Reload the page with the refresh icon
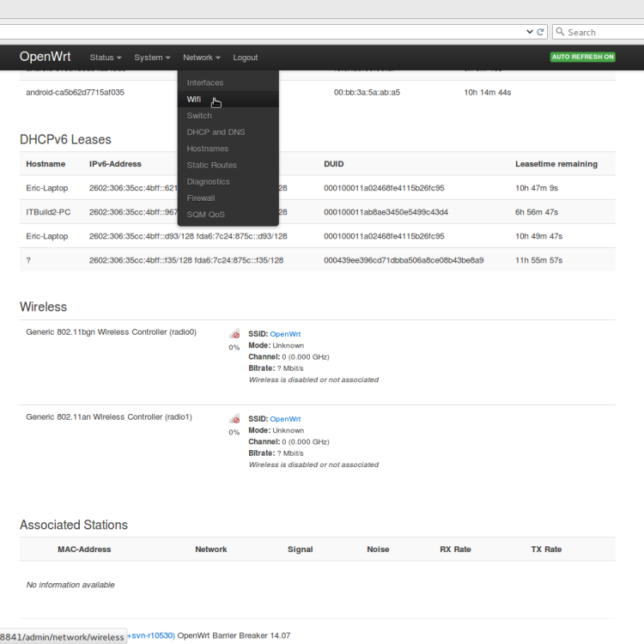This screenshot has width=644, height=644. [541, 32]
